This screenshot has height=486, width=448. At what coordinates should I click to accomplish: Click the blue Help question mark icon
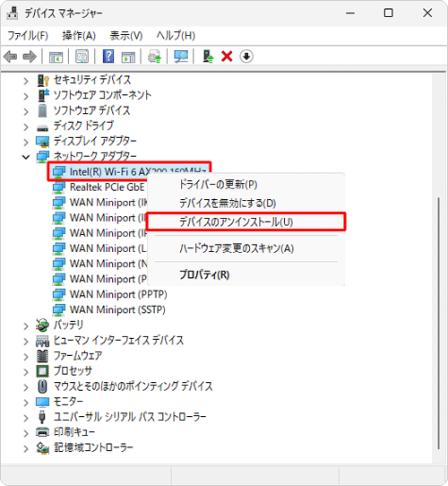pyautogui.click(x=108, y=56)
